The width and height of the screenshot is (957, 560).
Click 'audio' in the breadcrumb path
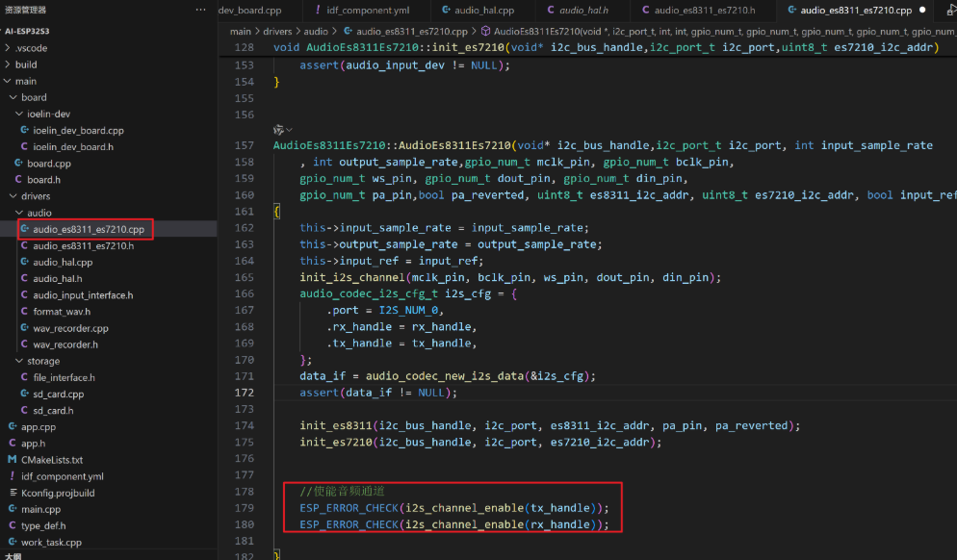(x=316, y=31)
